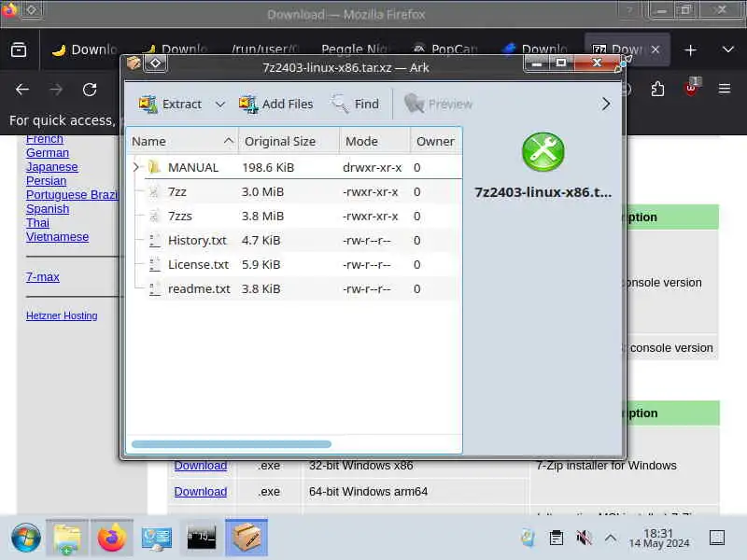Open the Firefox Extensions icon
This screenshot has width=747, height=560.
click(657, 89)
